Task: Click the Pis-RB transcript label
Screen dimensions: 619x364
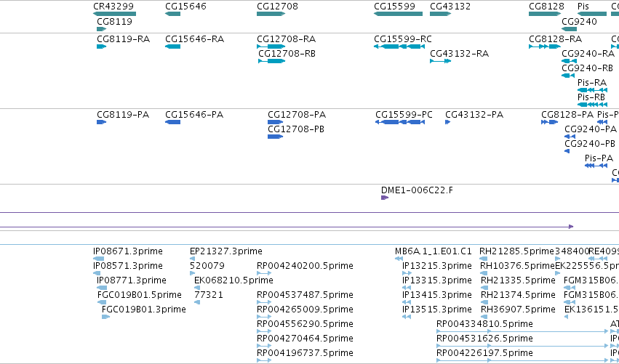Action: (x=591, y=97)
